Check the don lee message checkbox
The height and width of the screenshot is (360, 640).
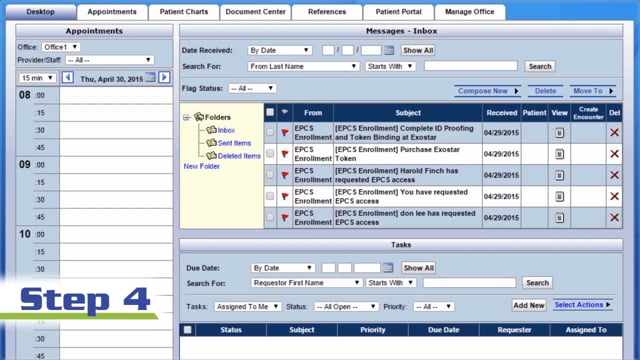[x=270, y=217]
